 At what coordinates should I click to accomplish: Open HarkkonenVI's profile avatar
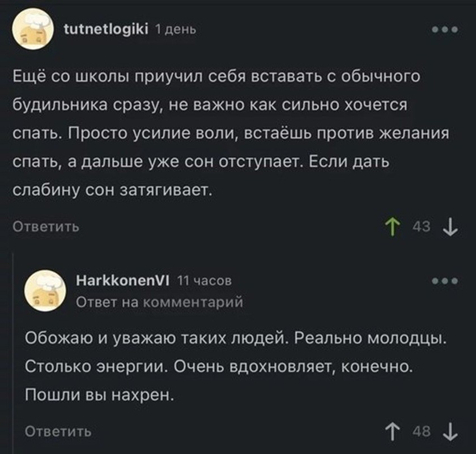tap(45, 290)
